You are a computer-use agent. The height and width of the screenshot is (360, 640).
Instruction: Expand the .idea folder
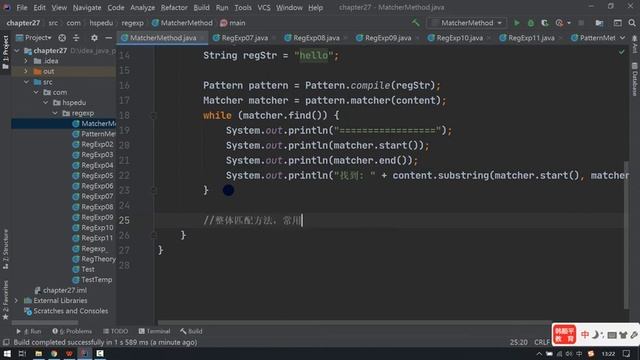[x=27, y=61]
